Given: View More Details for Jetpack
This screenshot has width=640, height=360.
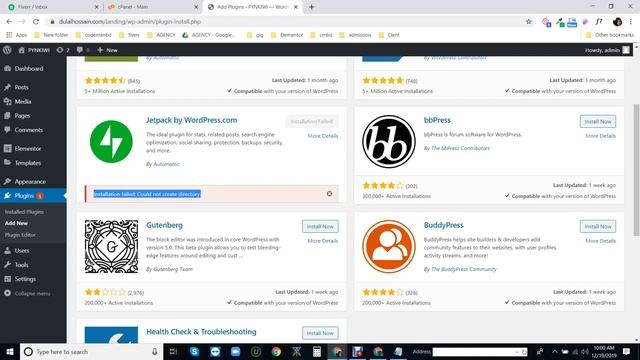Looking at the screenshot, I should point(322,136).
